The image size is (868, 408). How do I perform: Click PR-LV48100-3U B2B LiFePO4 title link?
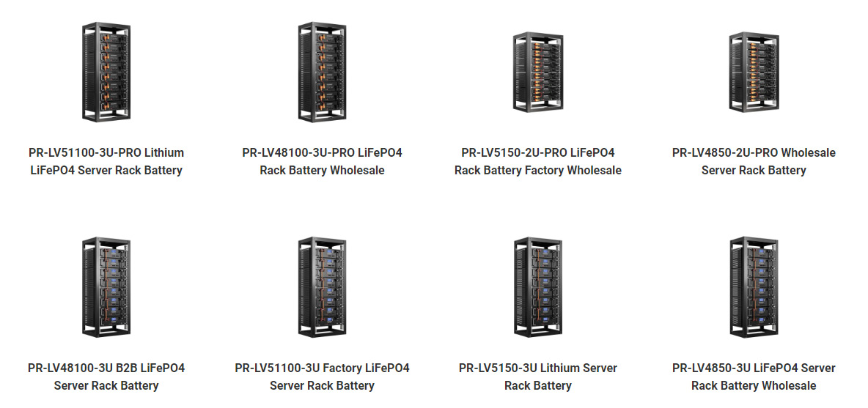[x=106, y=377]
